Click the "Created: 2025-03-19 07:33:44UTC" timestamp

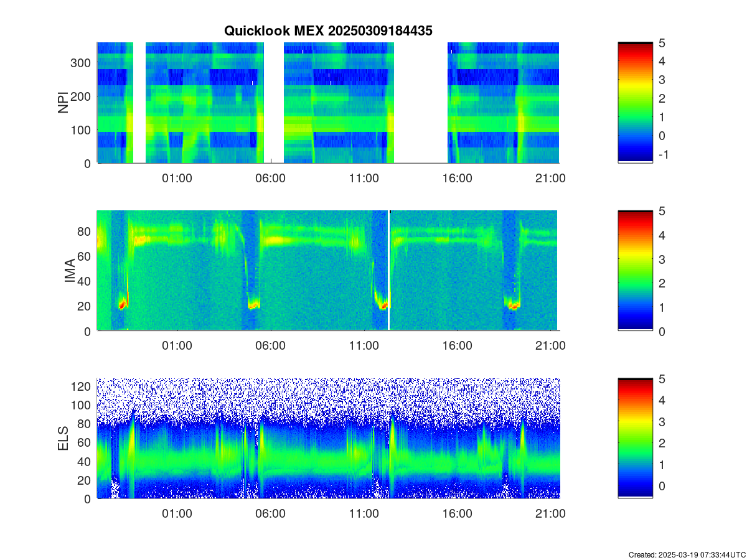[x=687, y=554]
